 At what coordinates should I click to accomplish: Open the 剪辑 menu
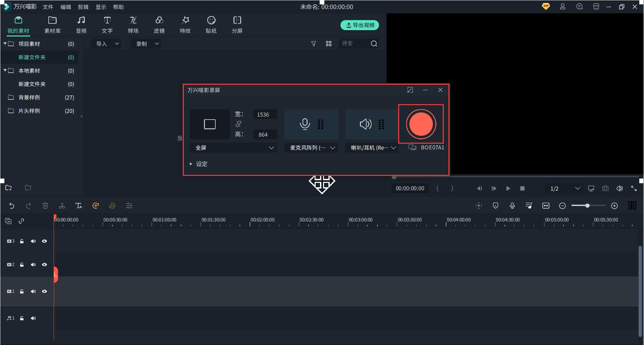pos(83,7)
